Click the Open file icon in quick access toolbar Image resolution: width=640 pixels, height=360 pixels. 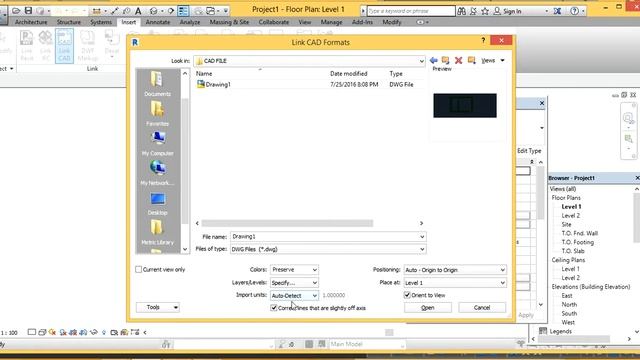pyautogui.click(x=16, y=10)
